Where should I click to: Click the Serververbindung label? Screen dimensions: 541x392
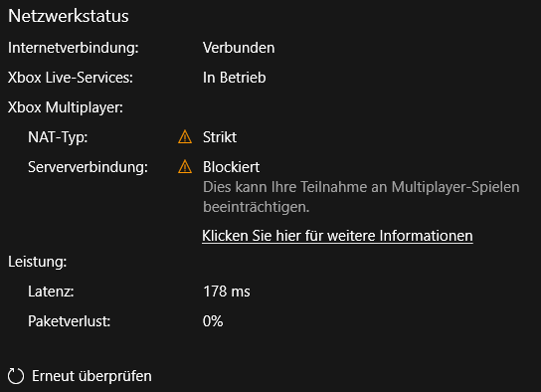point(88,167)
